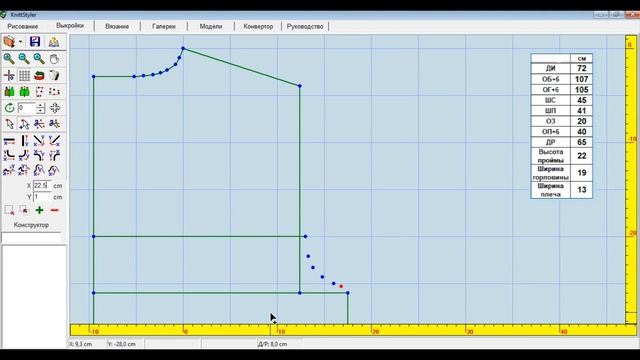Click the dotted outline piece icon
The width and height of the screenshot is (640, 360).
click(39, 91)
